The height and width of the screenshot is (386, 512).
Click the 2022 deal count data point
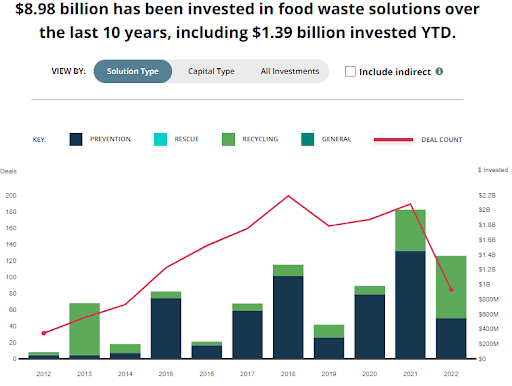point(451,290)
